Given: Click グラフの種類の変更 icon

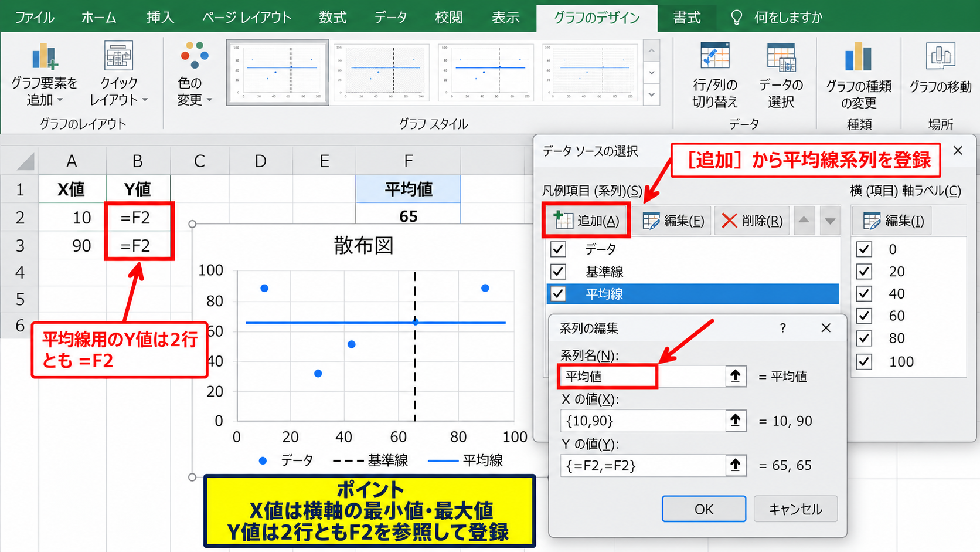Looking at the screenshot, I should 859,57.
